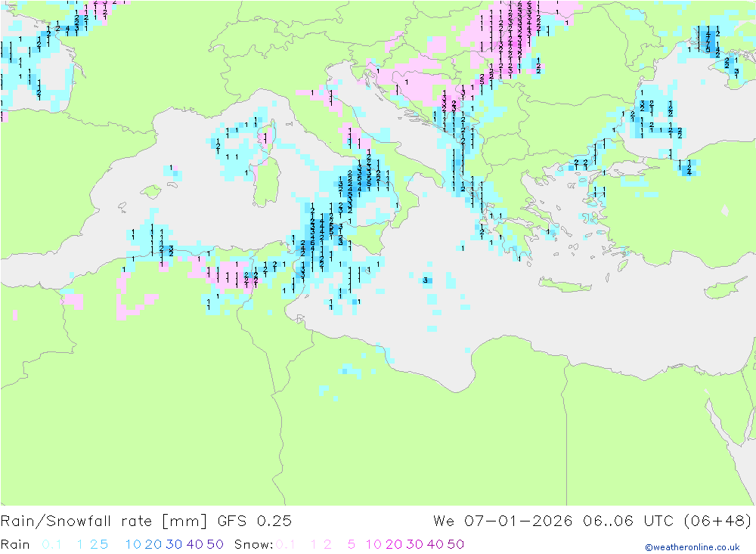The width and height of the screenshot is (756, 554).
Task: Click the Snow legend value 40
Action: pyautogui.click(x=435, y=544)
